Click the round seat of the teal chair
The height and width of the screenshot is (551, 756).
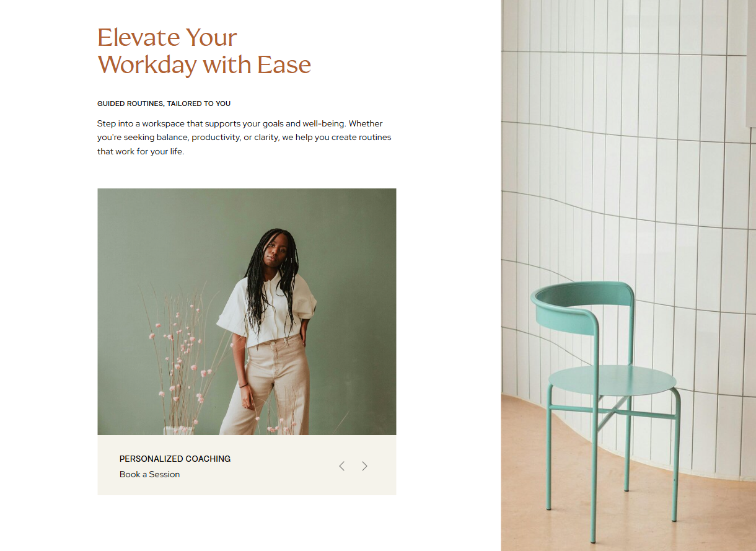(612, 379)
